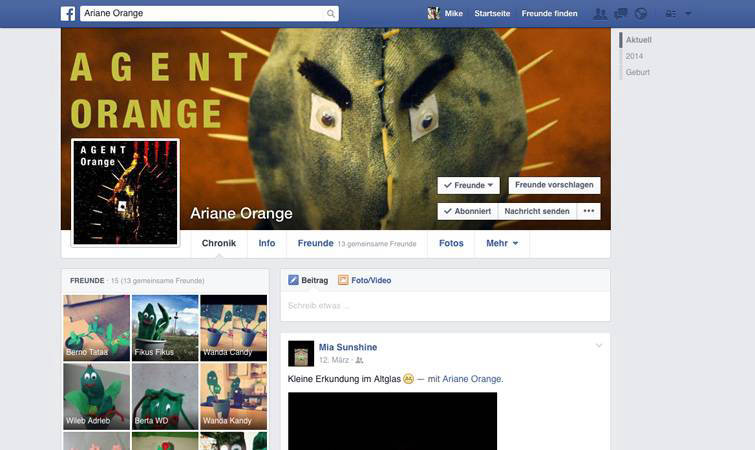This screenshot has width=755, height=450.
Task: Expand the Mehr dropdown tab
Action: click(x=502, y=243)
